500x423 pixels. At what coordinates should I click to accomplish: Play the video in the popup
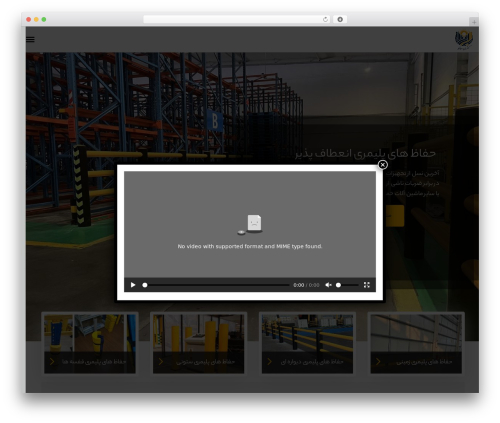pos(133,285)
